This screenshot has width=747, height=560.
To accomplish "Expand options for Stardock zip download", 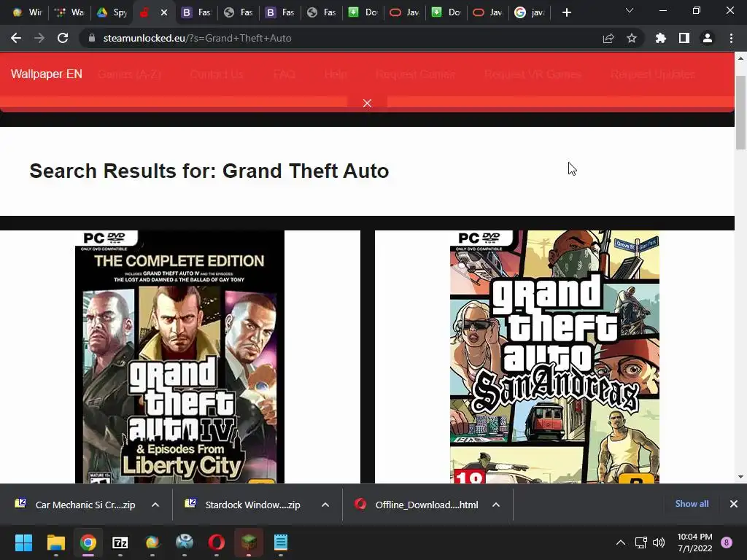I will click(325, 505).
